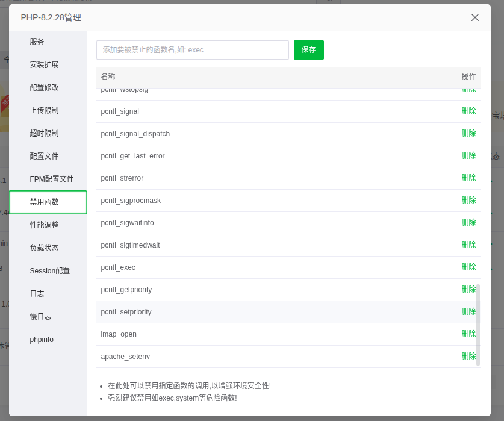Remove the apache_setenv function entry
Viewport: 504px width, 421px height.
pos(468,356)
